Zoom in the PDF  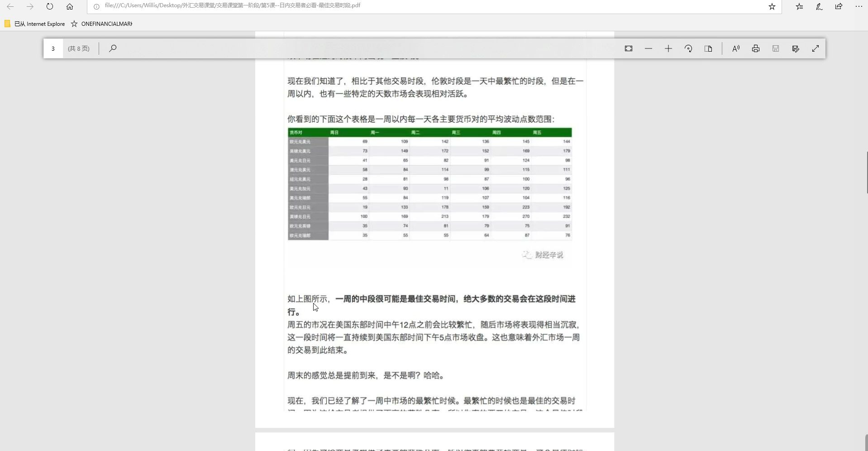pyautogui.click(x=668, y=48)
